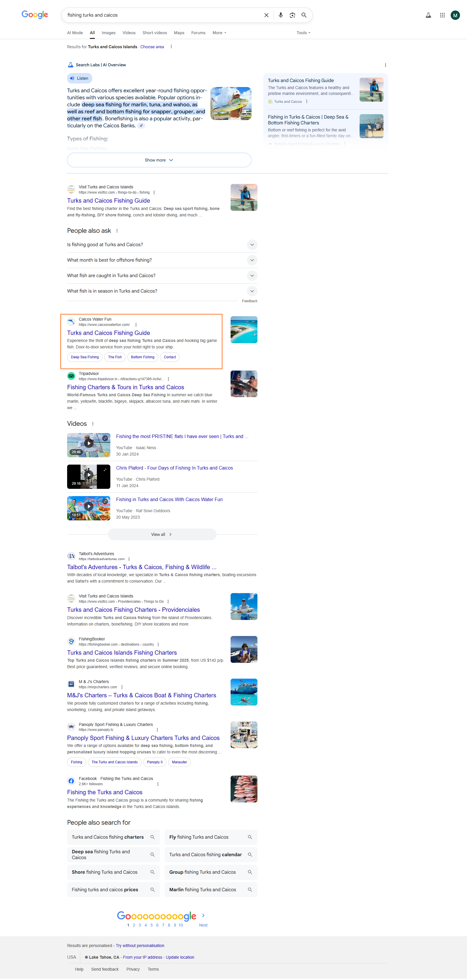
Task: Click the Google logo
Action: [x=35, y=15]
